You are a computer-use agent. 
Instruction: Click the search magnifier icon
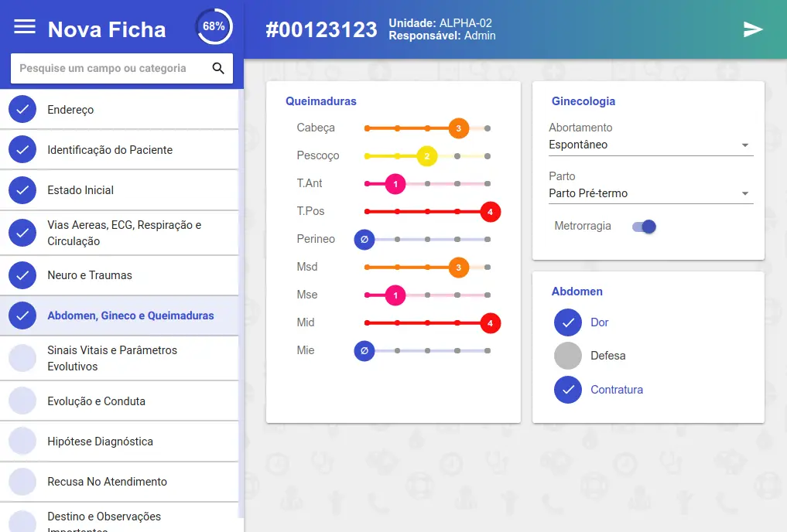(x=218, y=68)
